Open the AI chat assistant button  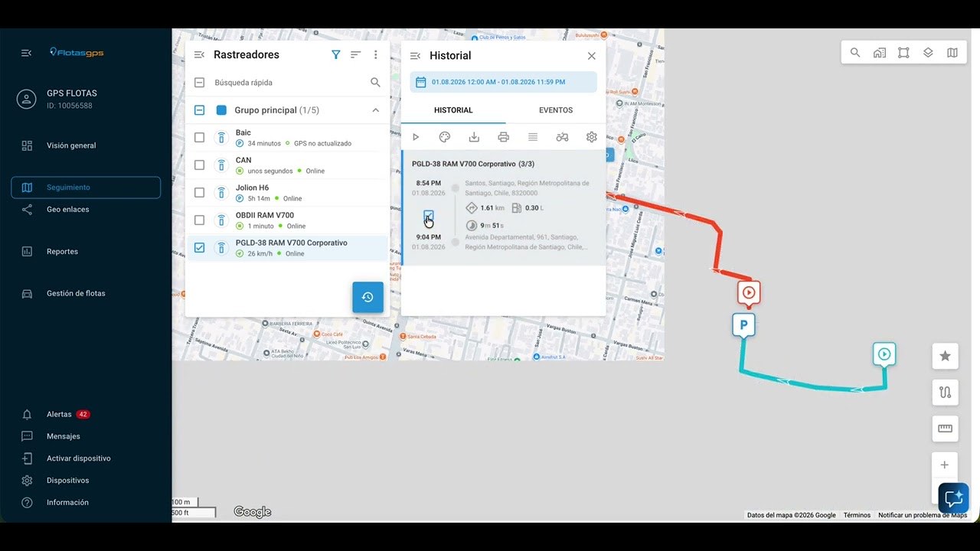(953, 498)
